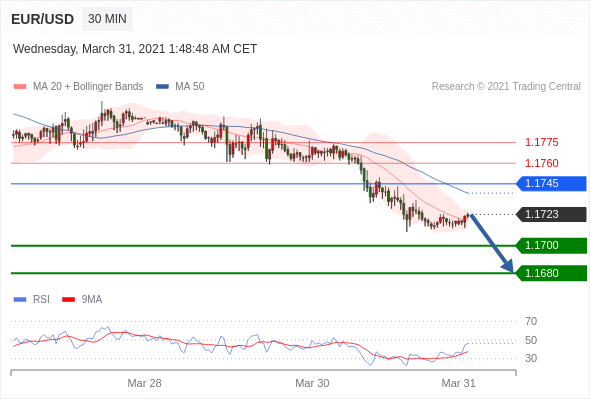Viewport: 590px width, 400px height.
Task: Select the EUR/USD pair title
Action: click(43, 19)
